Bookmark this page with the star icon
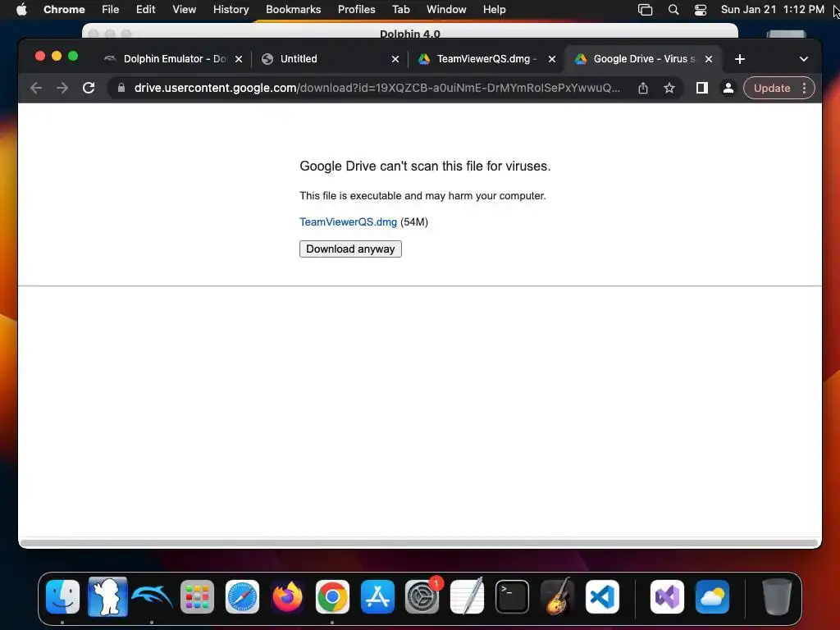840x630 pixels. [669, 88]
